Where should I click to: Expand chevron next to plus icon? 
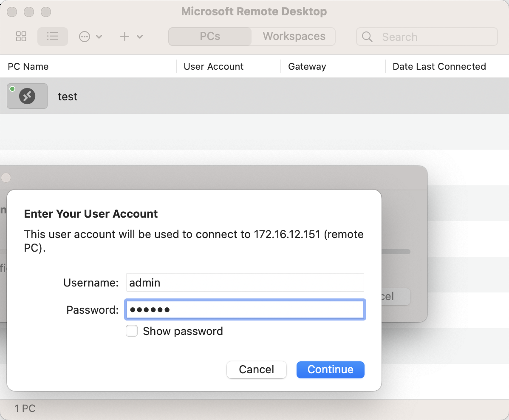pos(140,37)
